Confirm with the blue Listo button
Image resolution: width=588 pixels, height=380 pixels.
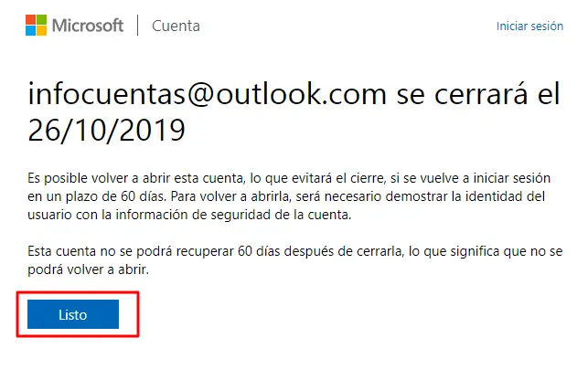73,314
